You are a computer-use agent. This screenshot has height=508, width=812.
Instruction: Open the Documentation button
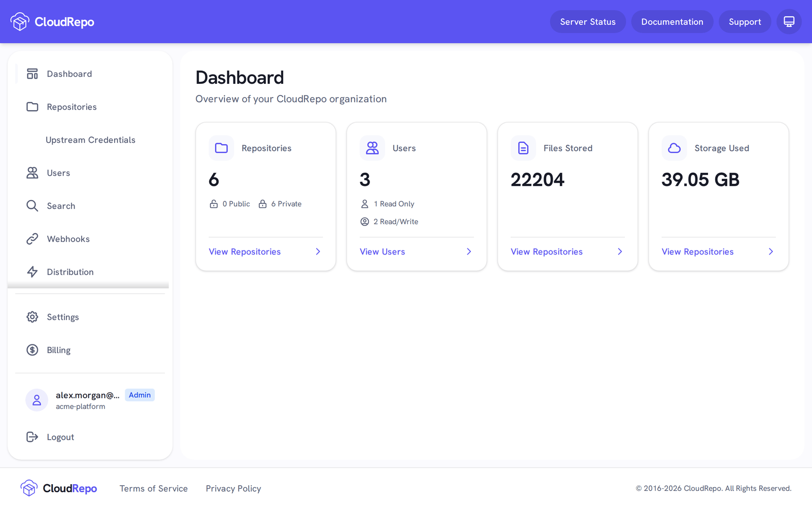click(672, 22)
